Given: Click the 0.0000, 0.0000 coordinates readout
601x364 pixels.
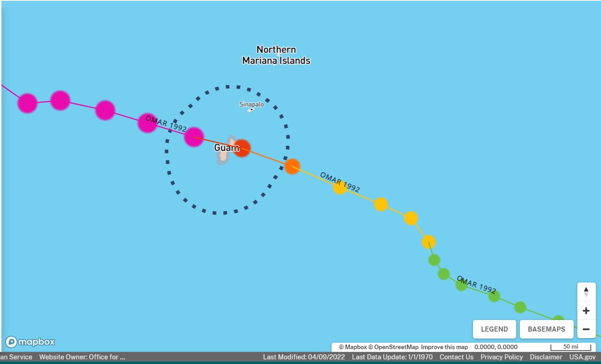Looking at the screenshot, I should 496,347.
